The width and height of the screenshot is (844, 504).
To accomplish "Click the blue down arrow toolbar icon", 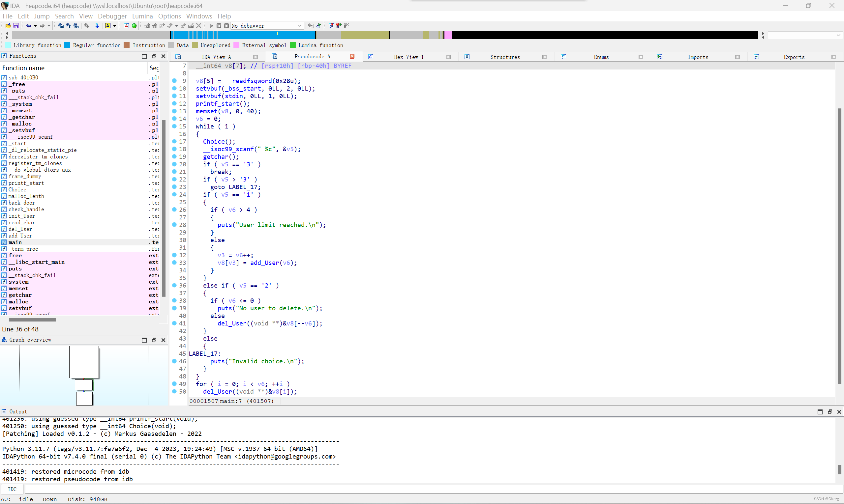I will click(97, 26).
